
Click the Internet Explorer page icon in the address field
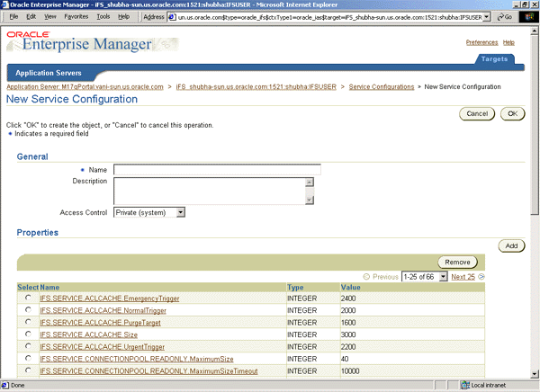pyautogui.click(x=172, y=17)
